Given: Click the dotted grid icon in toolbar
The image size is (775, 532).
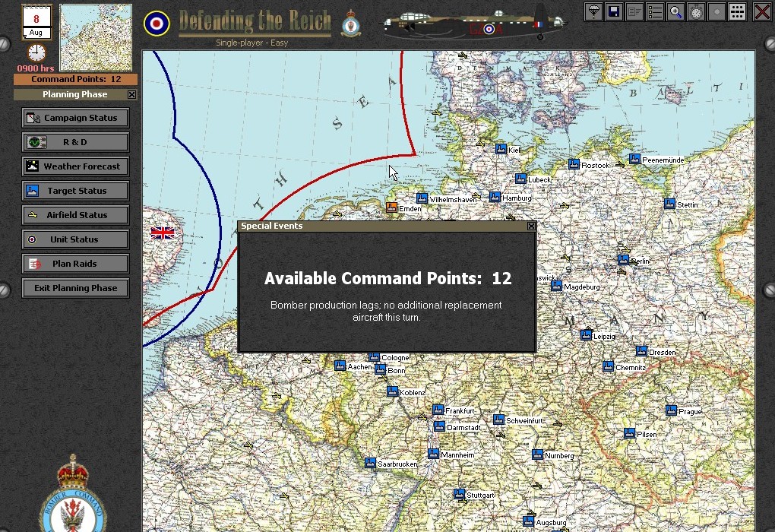Looking at the screenshot, I should coord(737,11).
